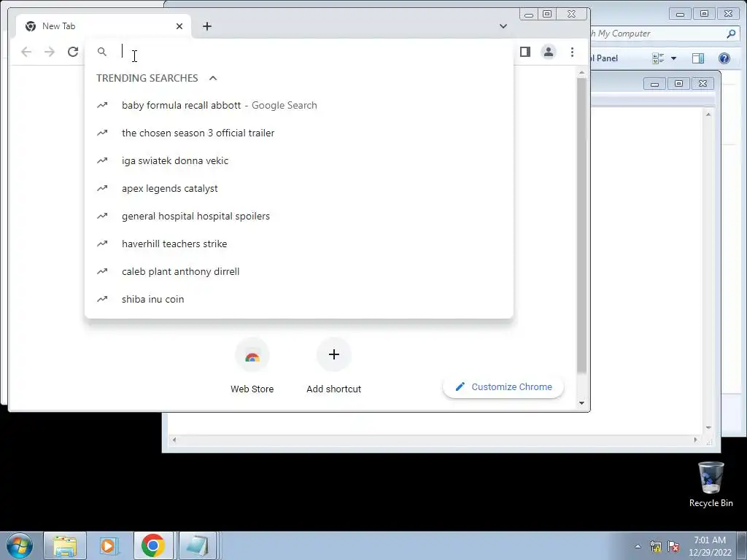Click the horizontal scrollbar of the background window
Viewport: 747px width, 560px height.
click(435, 440)
